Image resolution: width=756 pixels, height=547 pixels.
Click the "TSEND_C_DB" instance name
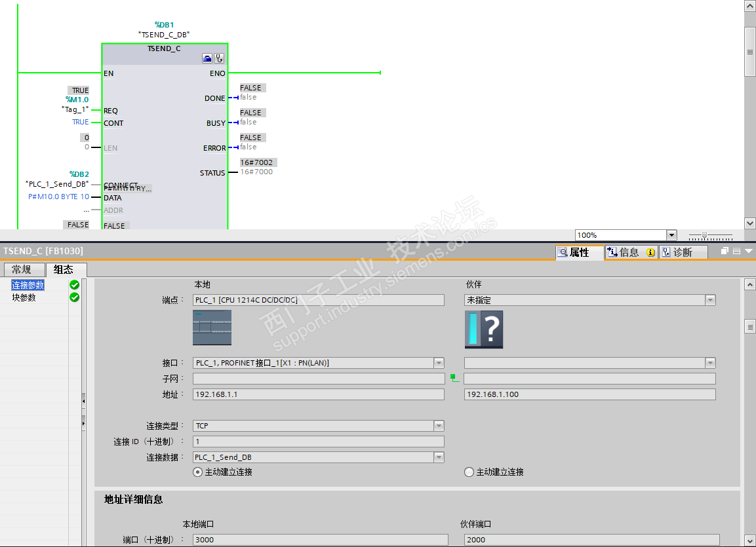click(164, 35)
